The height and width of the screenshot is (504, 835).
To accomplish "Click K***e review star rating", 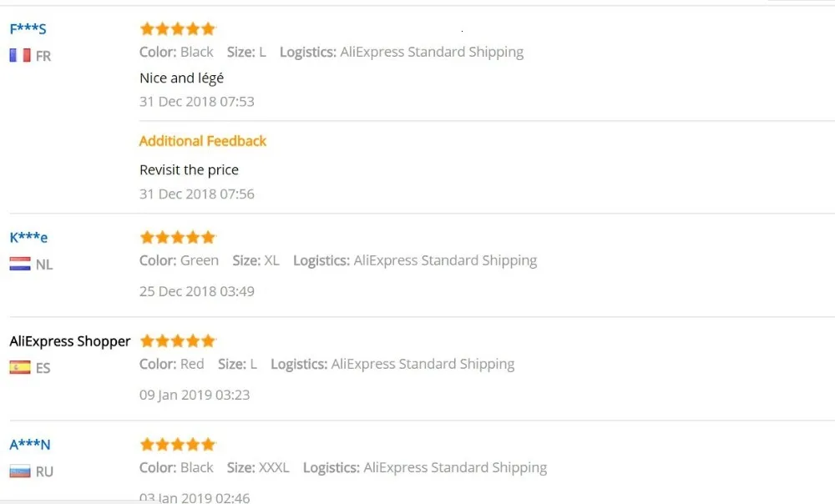I will (177, 237).
